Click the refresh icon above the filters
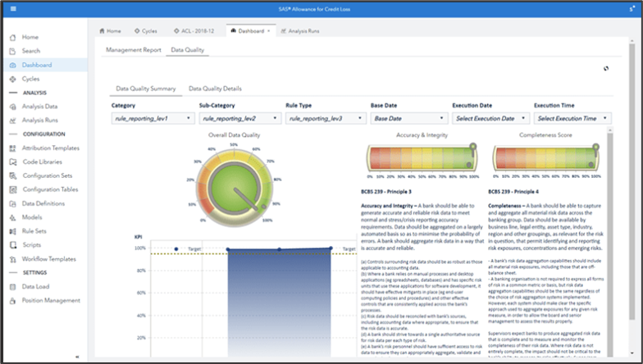Image resolution: width=643 pixels, height=364 pixels. tap(605, 69)
